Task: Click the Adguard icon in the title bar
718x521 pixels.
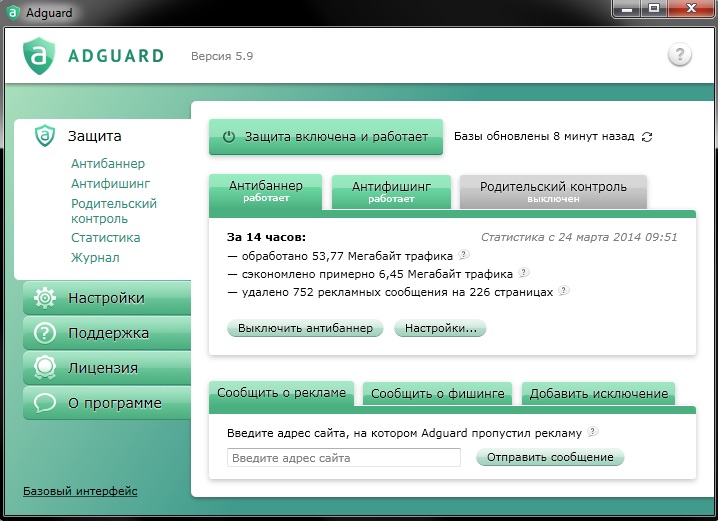Action: coord(13,12)
